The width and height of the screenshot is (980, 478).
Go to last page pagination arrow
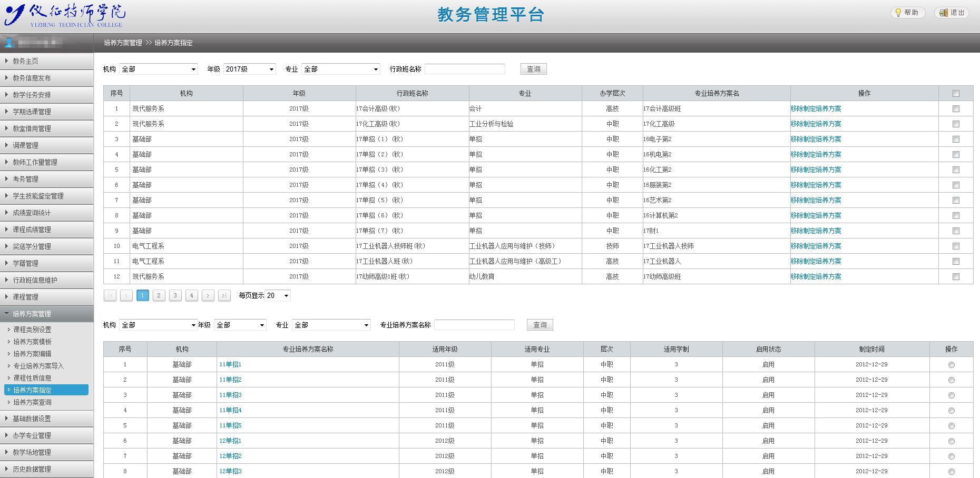(224, 295)
